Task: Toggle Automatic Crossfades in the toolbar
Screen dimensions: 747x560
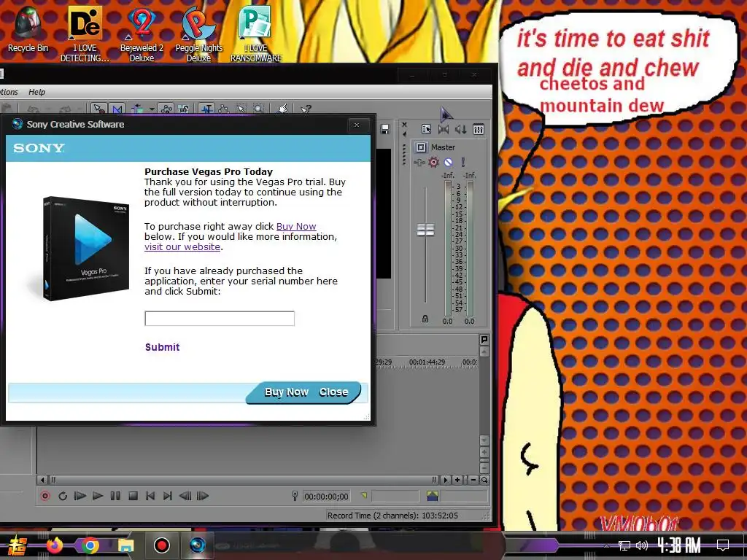Action: (117, 109)
